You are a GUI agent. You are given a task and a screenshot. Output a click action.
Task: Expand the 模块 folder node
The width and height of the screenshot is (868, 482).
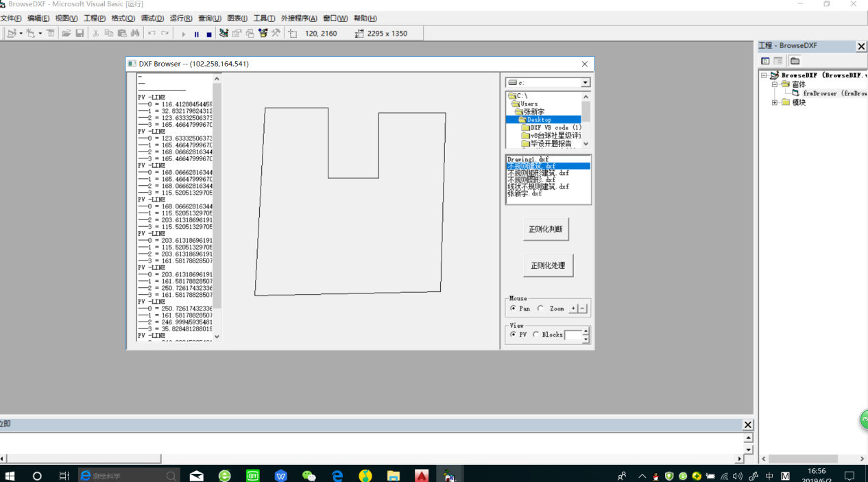tap(775, 102)
